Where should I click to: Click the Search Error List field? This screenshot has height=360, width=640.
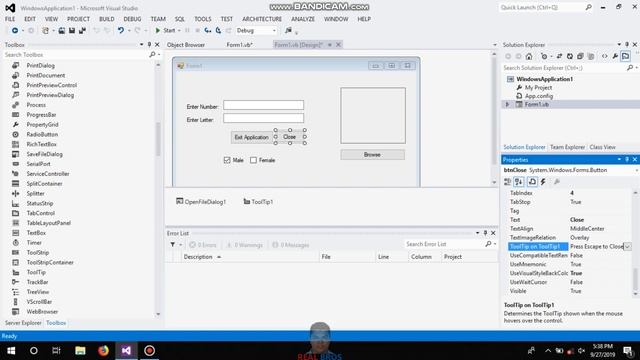pos(444,244)
